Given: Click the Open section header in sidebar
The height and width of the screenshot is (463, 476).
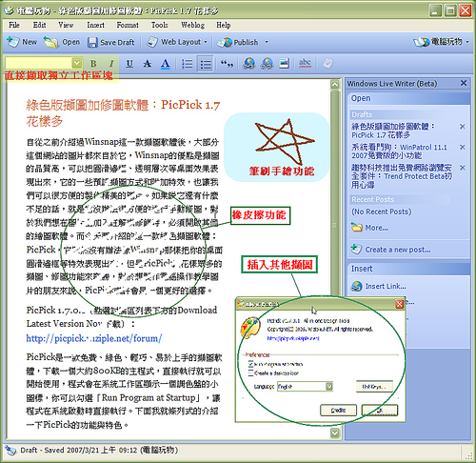Looking at the screenshot, I should click(x=408, y=98).
